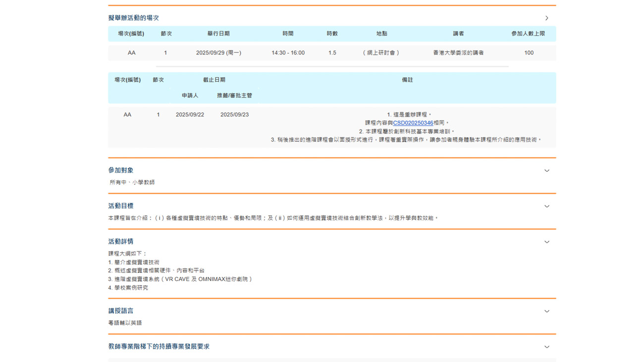Screen dimensions: 644x362
Task: Click the 香港大學委派的講者 cell
Action: [458, 53]
